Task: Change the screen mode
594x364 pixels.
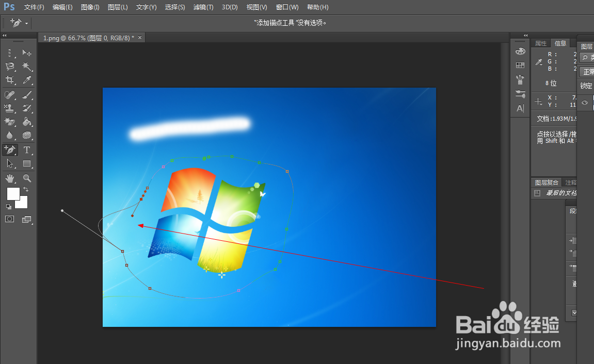Action: click(x=26, y=220)
